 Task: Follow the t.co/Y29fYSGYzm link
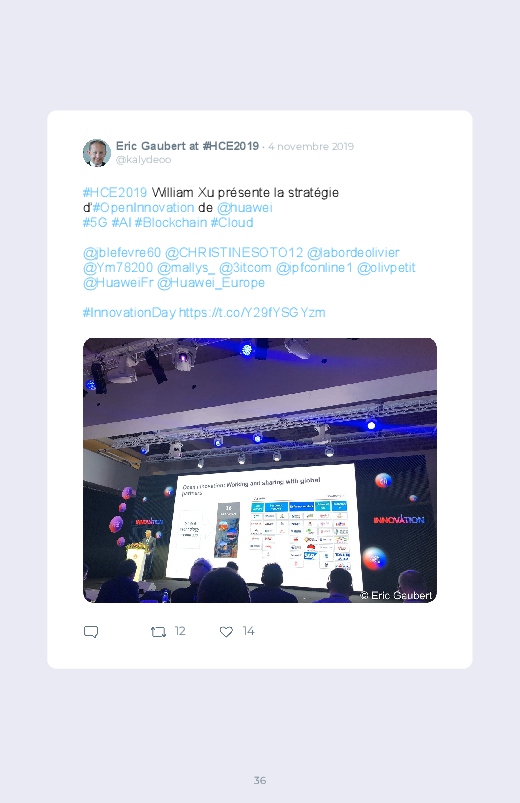[x=252, y=312]
